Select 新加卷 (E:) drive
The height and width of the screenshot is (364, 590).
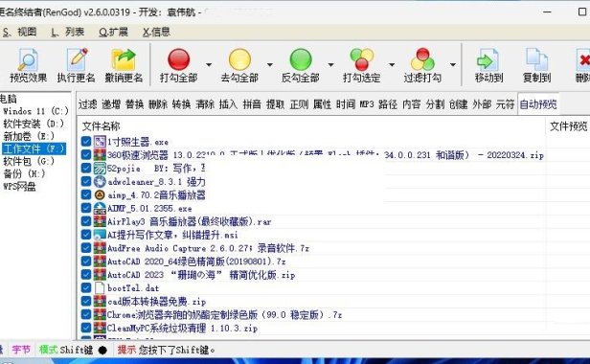click(29, 136)
